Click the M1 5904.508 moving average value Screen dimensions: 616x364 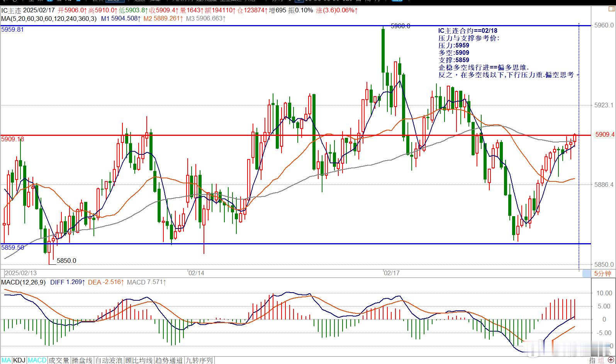[121, 18]
